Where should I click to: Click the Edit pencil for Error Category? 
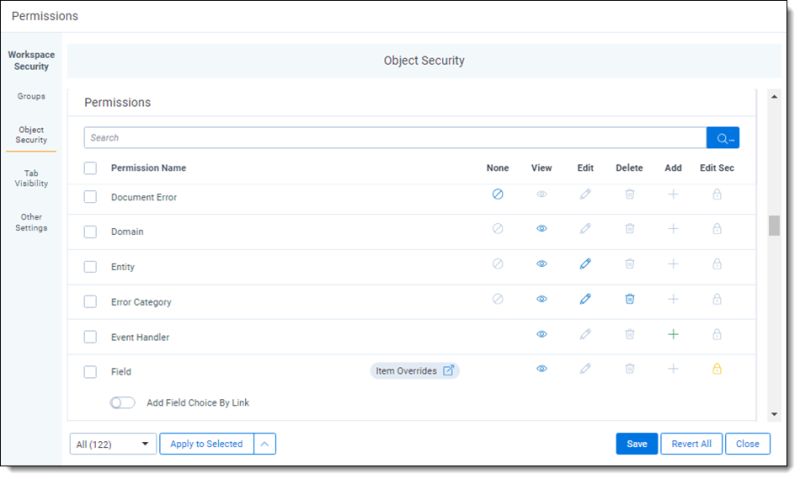point(585,299)
